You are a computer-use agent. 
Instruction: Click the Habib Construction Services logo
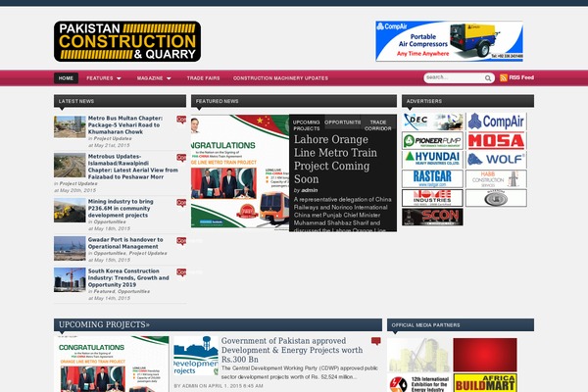pos(496,178)
